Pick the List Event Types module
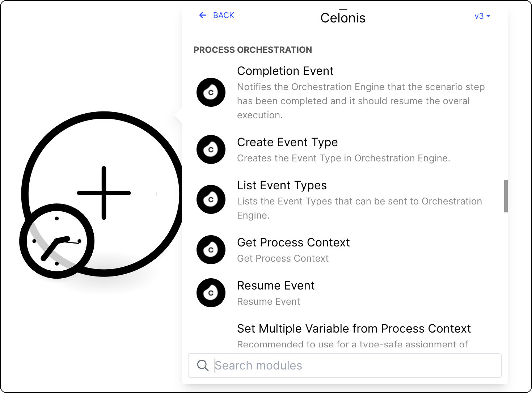Viewport: 532px width, 393px height. click(x=282, y=185)
